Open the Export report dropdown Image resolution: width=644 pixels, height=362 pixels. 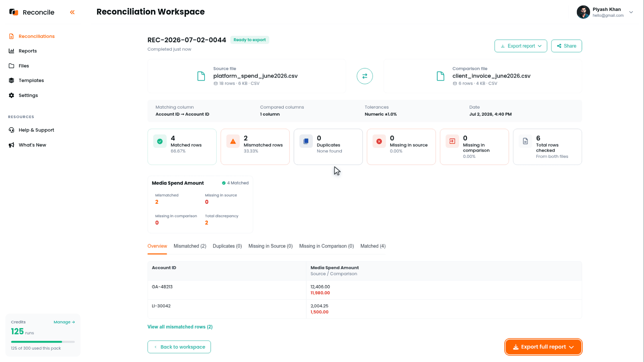pos(521,46)
